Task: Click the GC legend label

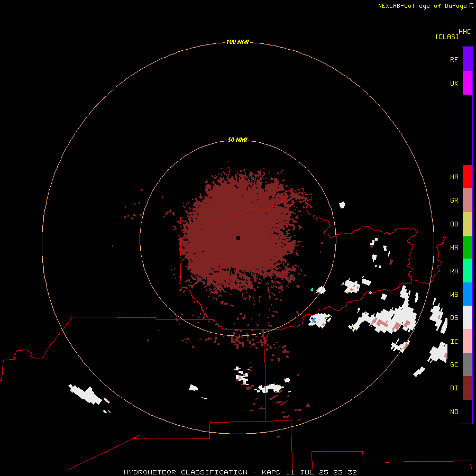Action: click(454, 364)
